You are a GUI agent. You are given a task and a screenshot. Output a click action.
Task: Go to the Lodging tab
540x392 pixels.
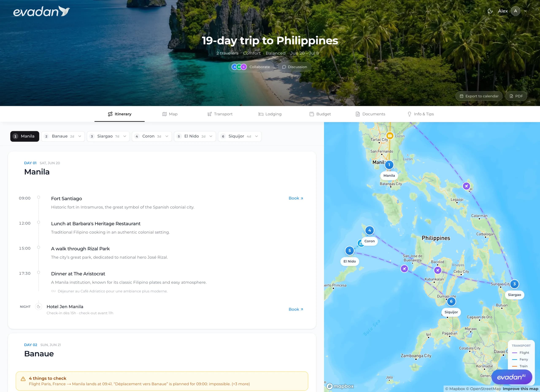click(270, 114)
